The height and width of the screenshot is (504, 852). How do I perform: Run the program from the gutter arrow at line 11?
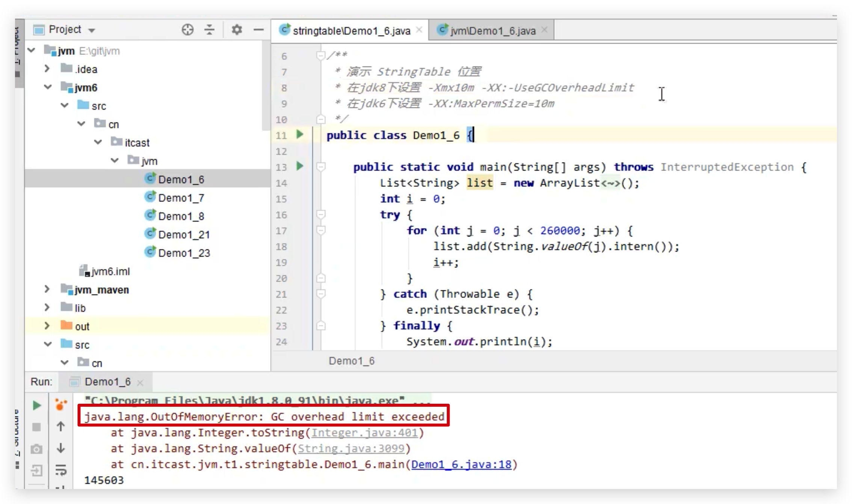(299, 134)
